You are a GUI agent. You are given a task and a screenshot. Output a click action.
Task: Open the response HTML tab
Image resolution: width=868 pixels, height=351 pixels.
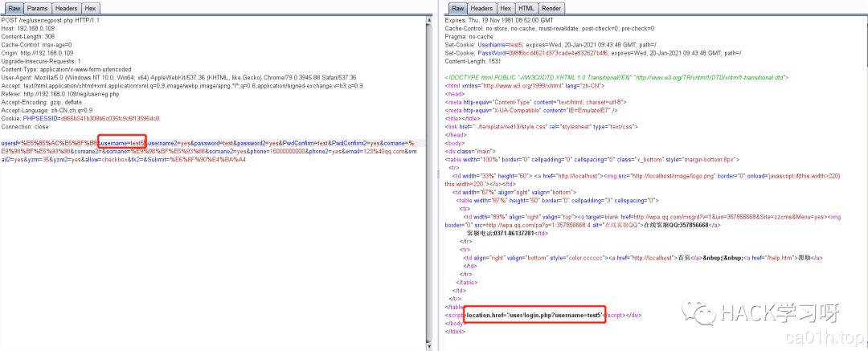point(526,8)
